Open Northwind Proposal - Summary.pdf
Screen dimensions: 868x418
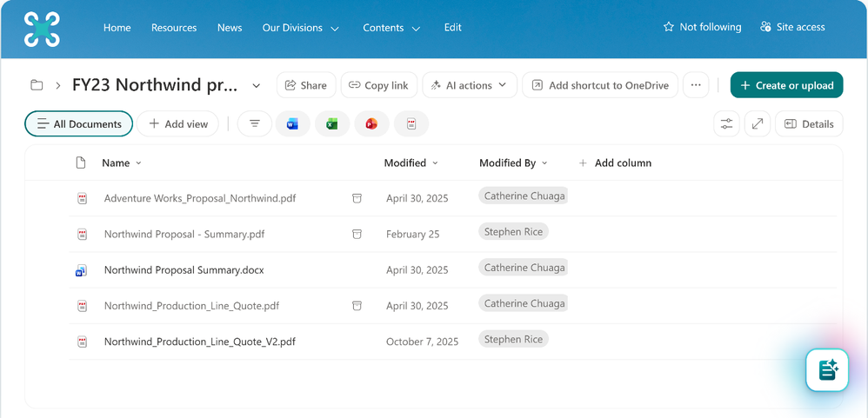click(x=184, y=234)
